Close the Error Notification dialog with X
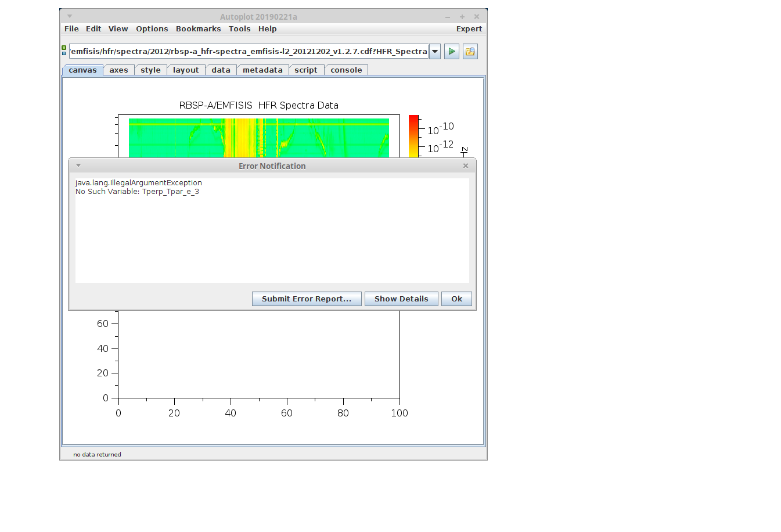Screen dimensions: 781x532 click(x=465, y=166)
